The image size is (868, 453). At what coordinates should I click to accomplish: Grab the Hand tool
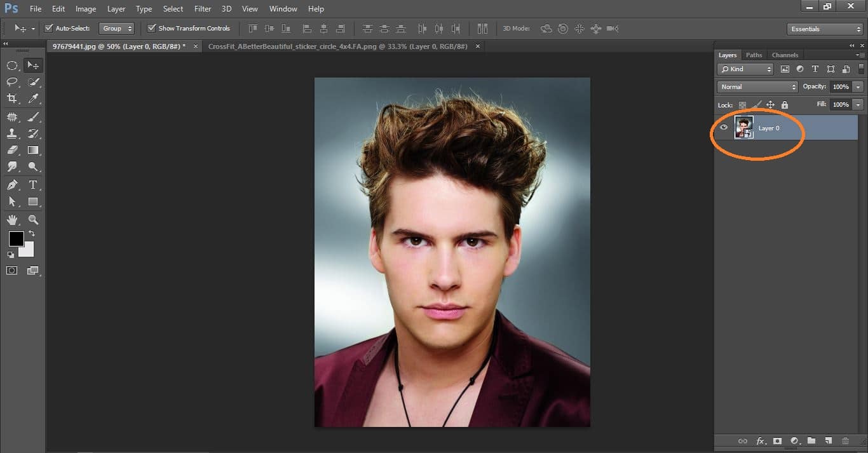click(13, 219)
